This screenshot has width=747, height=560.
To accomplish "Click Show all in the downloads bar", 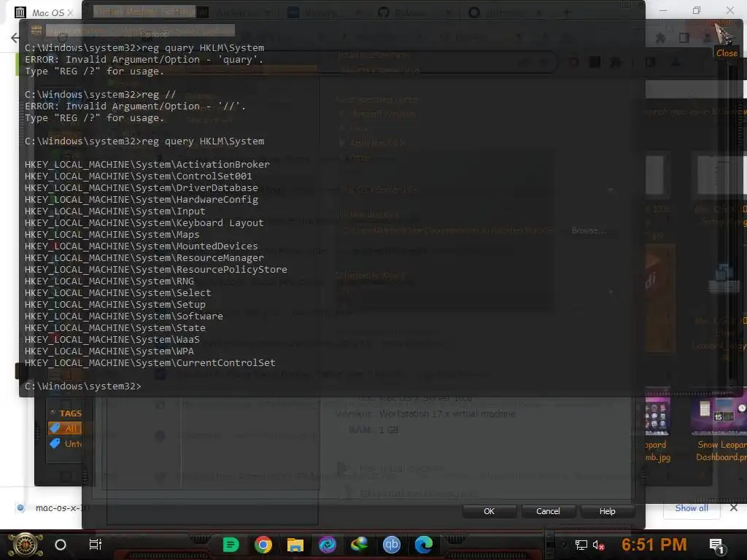I will 692,508.
